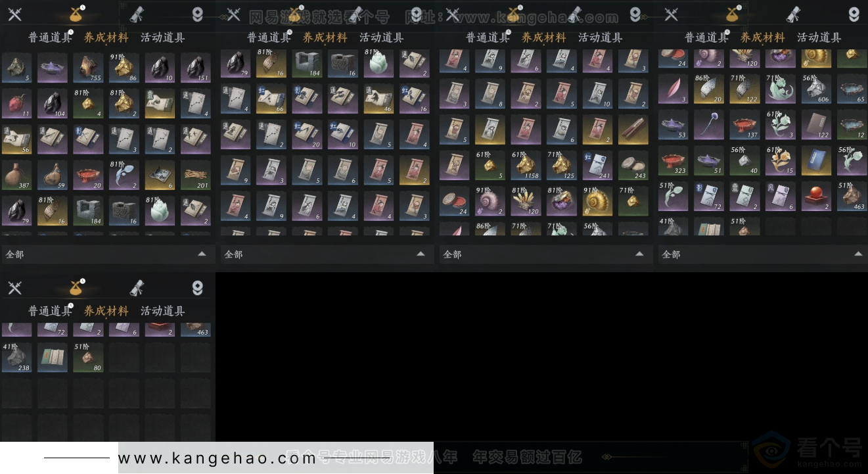868x474 pixels.
Task: Select the 41阶 grey stone showing 238
Action: click(16, 357)
